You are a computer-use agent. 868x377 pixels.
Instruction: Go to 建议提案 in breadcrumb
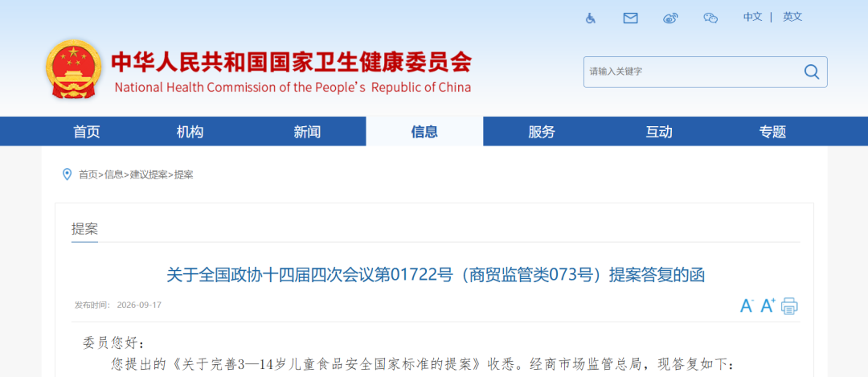coord(149,175)
